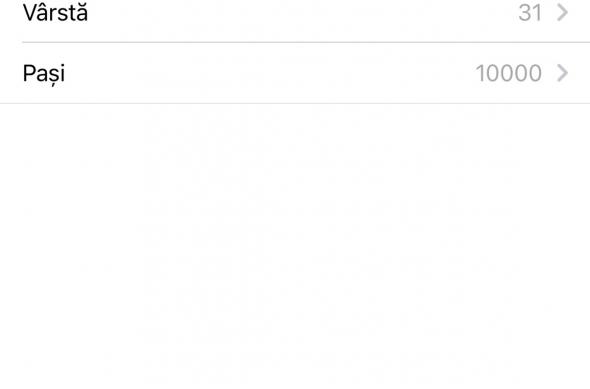Tap the Pași label text
Viewport: 590px width, 389px height.
(x=44, y=74)
